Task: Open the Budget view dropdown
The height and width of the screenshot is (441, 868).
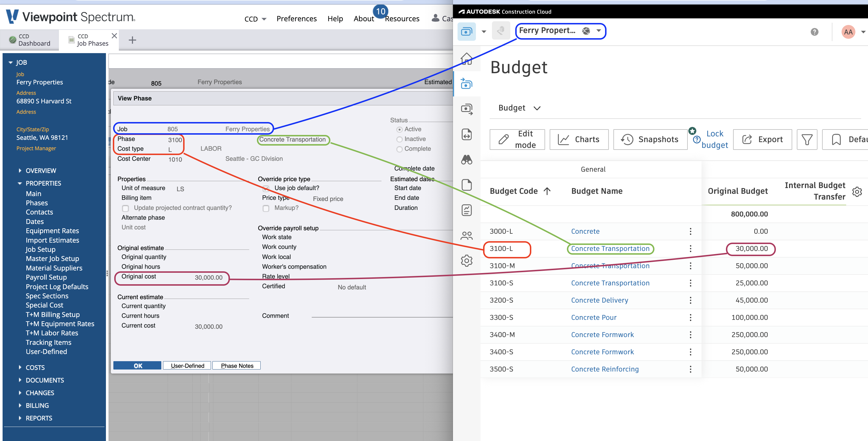Action: (x=519, y=108)
